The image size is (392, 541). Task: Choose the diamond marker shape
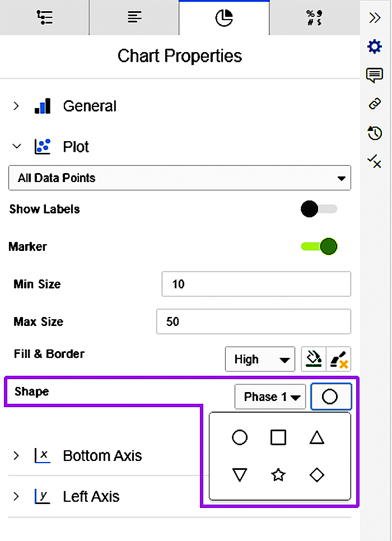pyautogui.click(x=317, y=475)
